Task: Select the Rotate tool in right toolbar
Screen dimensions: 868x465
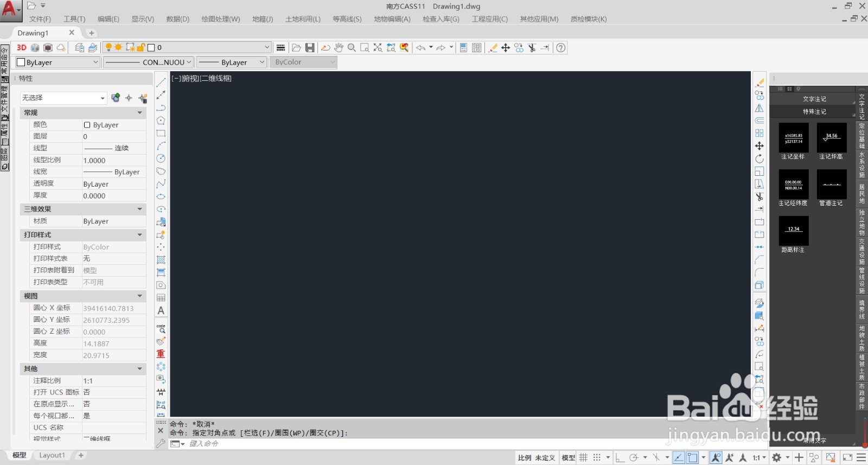Action: pos(759,158)
